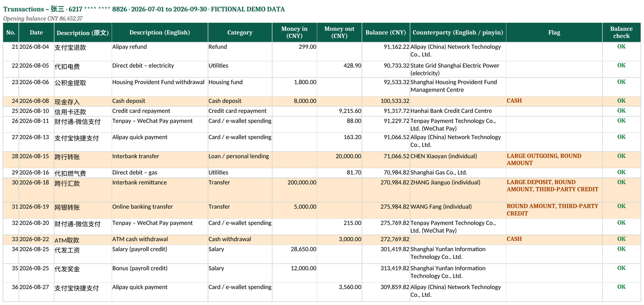Select 'State Grid Shanghai Electric Power' counterparty
Screen dimensions: 644x305
click(458, 69)
